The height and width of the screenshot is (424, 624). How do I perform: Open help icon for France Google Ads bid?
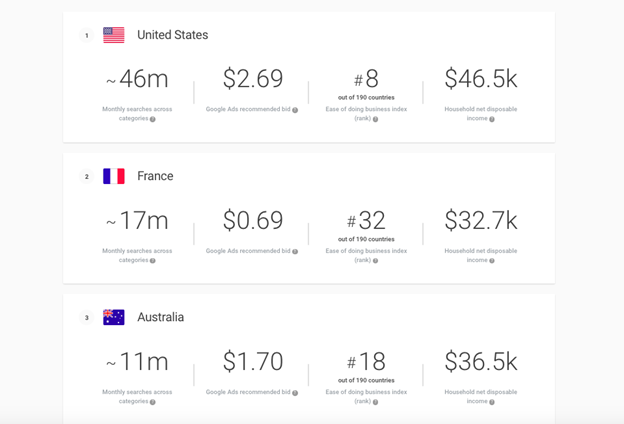click(x=295, y=252)
